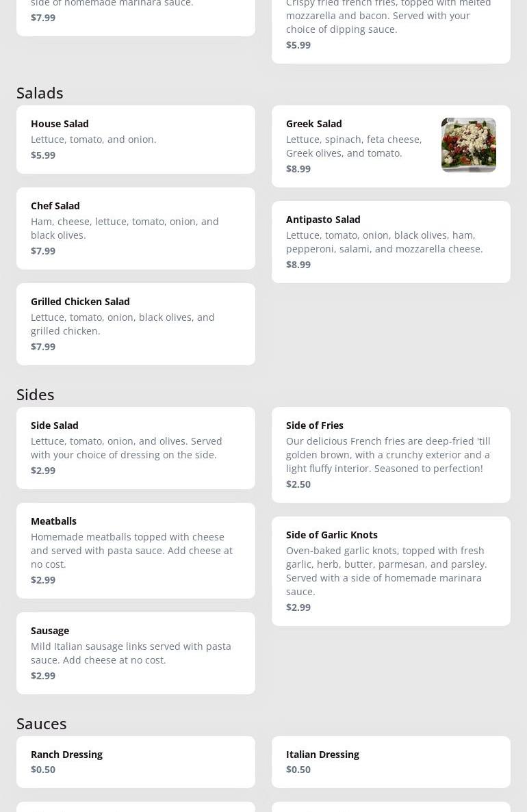Open the $5.99 loaded fries item
The image size is (527, 812).
point(390,27)
